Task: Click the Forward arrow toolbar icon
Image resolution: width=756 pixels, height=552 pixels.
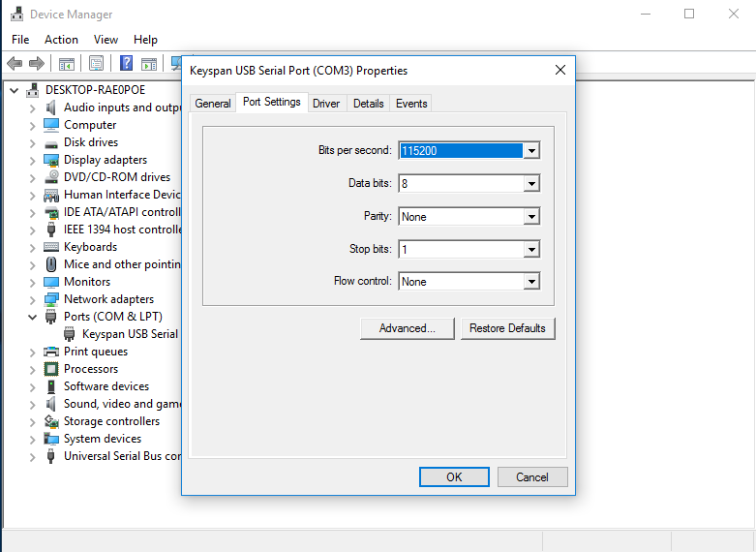Action: [x=37, y=64]
